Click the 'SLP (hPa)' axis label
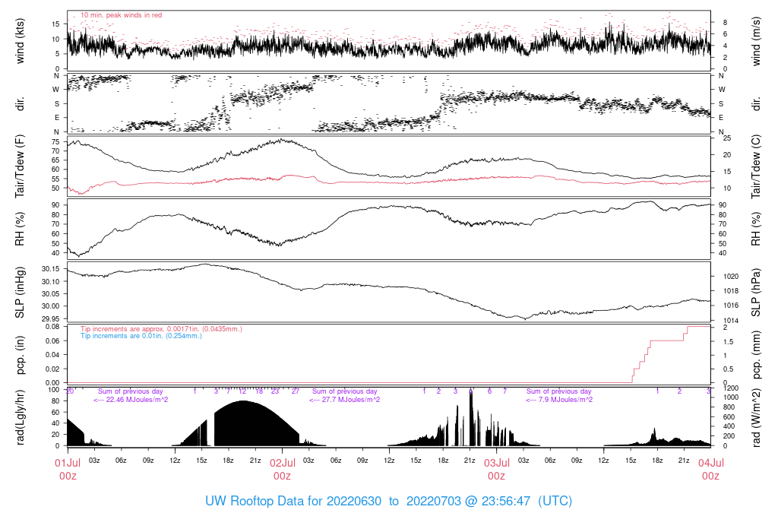Viewport: 778px width, 532px height. tap(756, 293)
